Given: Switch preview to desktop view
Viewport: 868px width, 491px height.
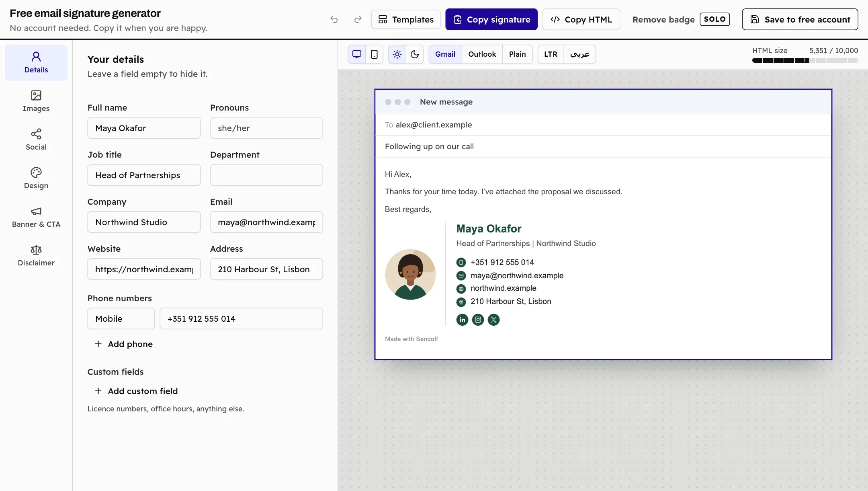Looking at the screenshot, I should (x=357, y=54).
